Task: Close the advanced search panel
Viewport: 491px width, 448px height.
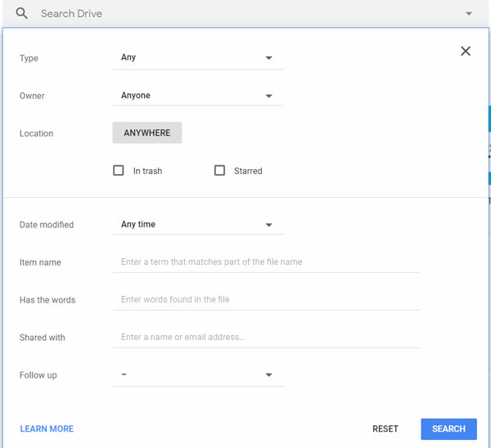Action: point(466,51)
